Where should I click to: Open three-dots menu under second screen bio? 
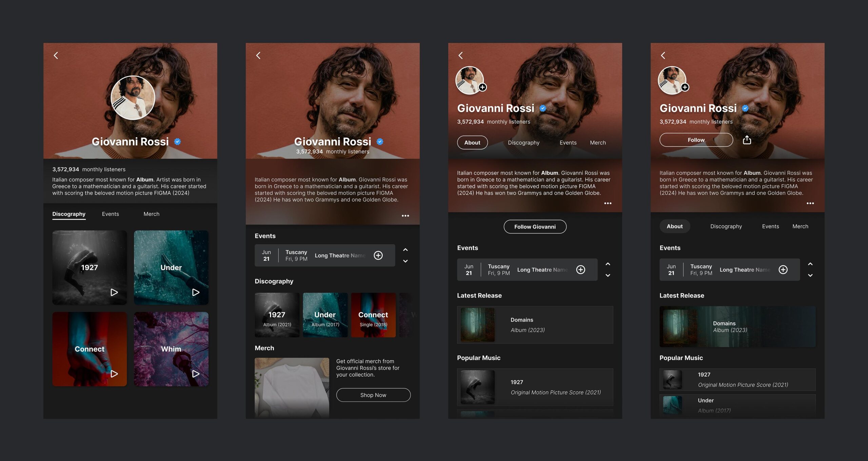pyautogui.click(x=405, y=216)
